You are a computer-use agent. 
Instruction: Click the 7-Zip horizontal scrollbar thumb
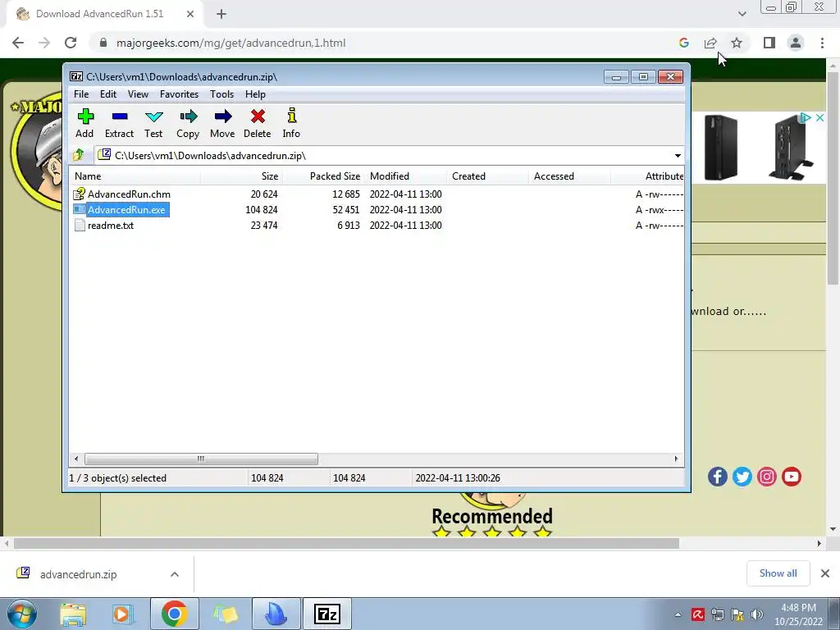tap(201, 459)
